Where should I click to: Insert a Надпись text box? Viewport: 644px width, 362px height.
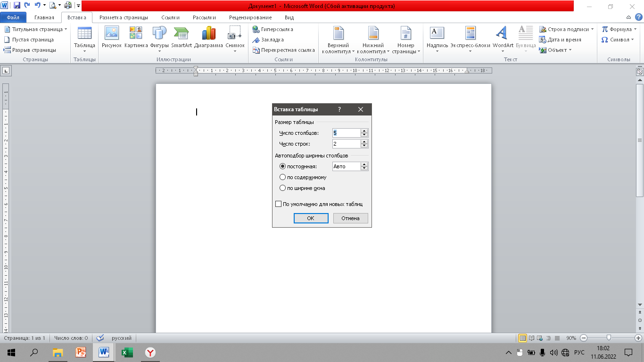[437, 40]
